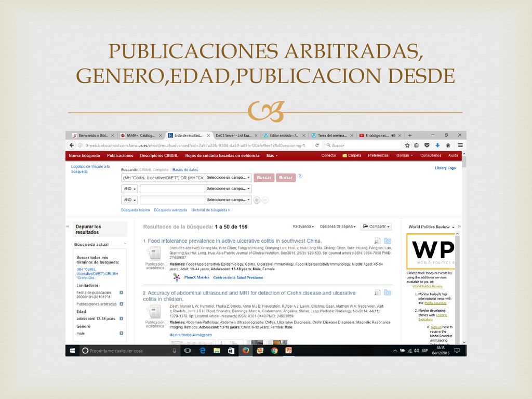Preview the Accuracy of abdominal ultrasound article

click(x=377, y=292)
